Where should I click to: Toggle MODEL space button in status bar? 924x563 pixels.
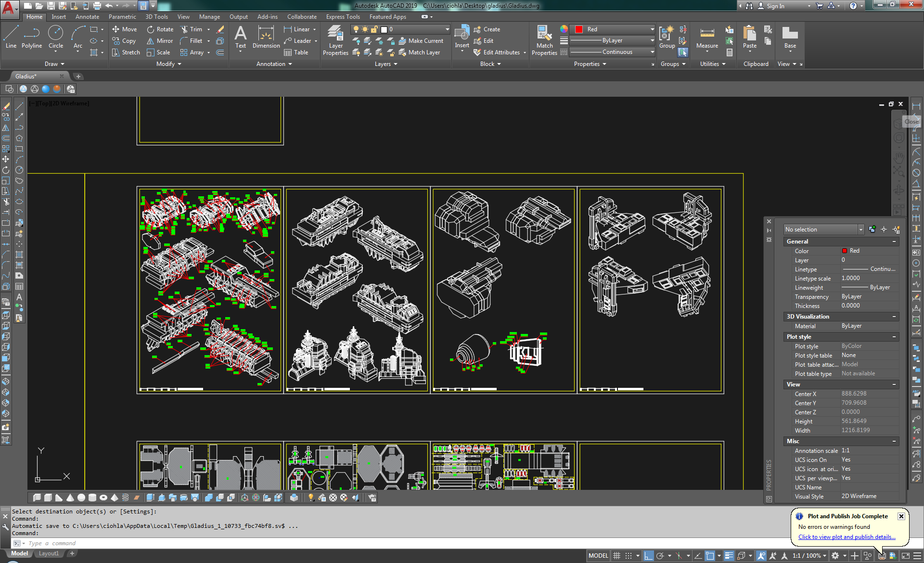point(598,556)
